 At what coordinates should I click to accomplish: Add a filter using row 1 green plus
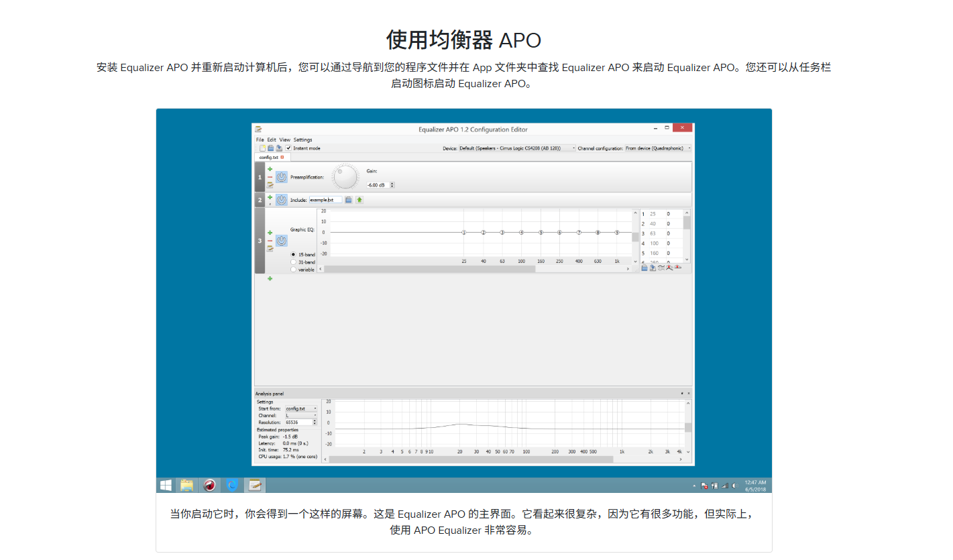(270, 169)
